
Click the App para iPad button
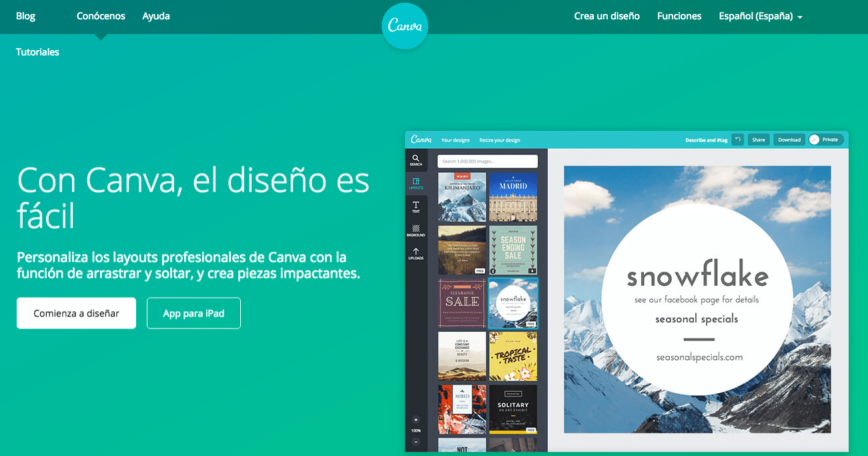point(193,313)
